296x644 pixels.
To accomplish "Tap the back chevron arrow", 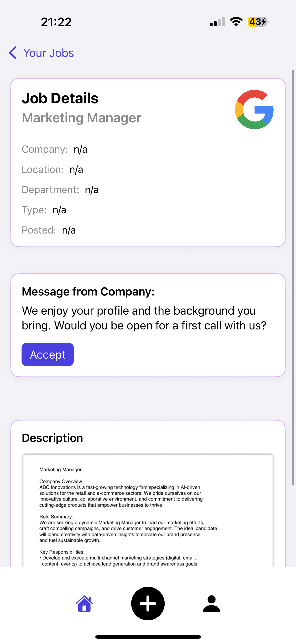I will click(13, 53).
